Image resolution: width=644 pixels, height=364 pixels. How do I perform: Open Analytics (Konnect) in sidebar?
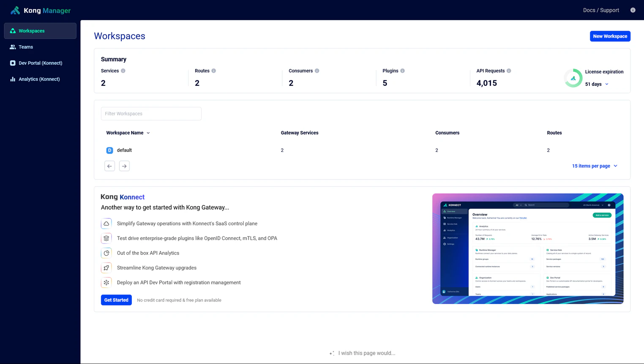[x=40, y=79]
